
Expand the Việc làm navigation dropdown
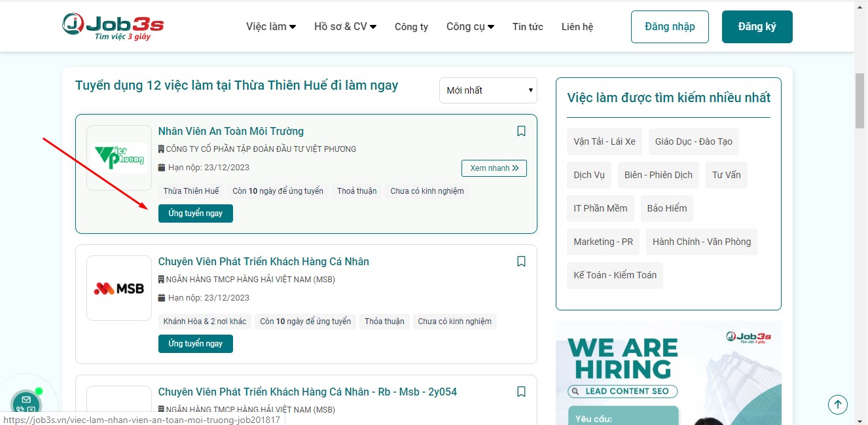(x=270, y=26)
